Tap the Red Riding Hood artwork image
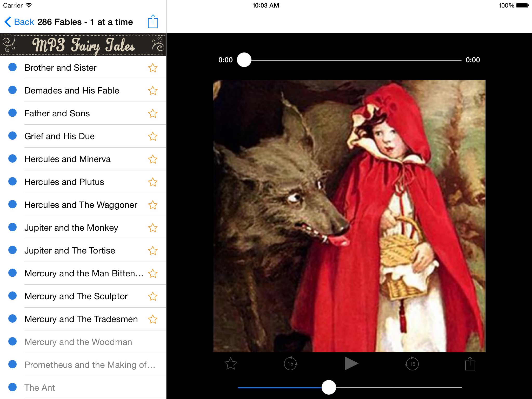This screenshot has width=532, height=399. point(349,216)
